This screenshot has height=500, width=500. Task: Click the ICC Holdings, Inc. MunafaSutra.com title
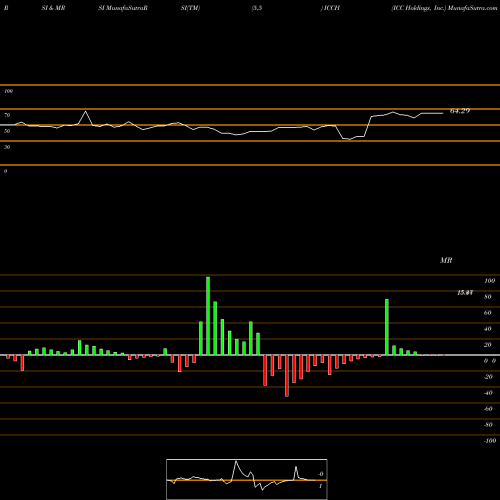[444, 8]
